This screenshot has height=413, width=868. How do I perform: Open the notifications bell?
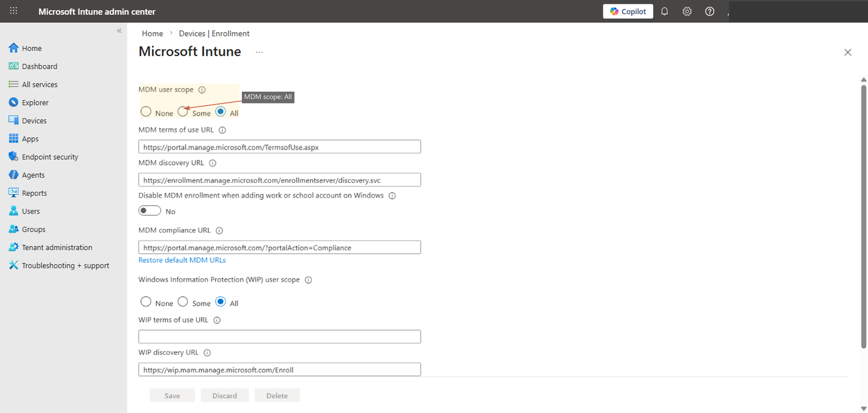point(664,11)
